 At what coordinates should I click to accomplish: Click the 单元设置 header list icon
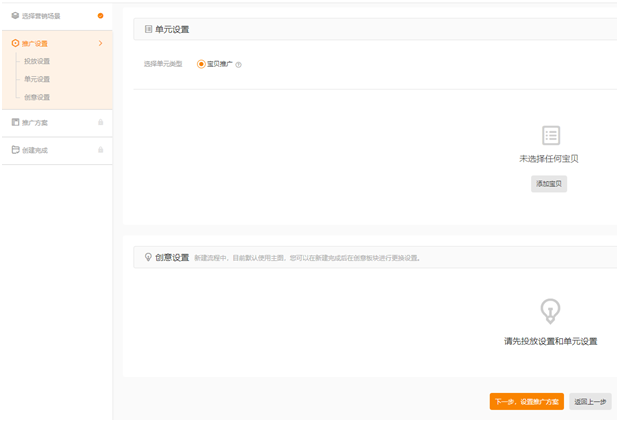pyautogui.click(x=149, y=30)
